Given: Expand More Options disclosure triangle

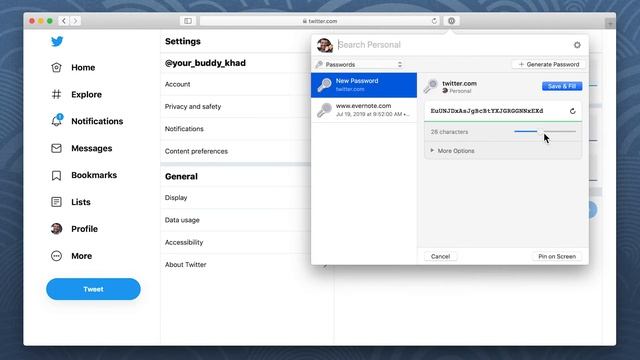Looking at the screenshot, I should click(432, 151).
